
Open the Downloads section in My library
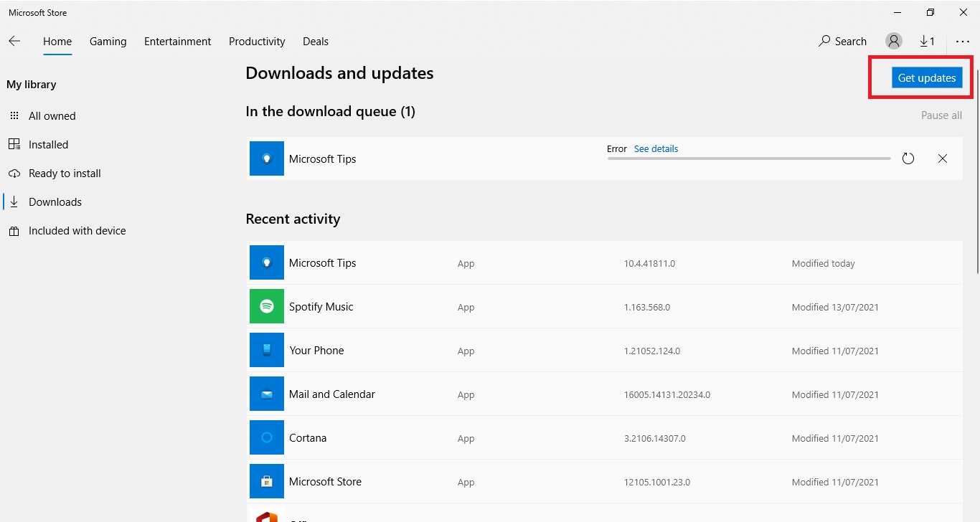(x=55, y=201)
